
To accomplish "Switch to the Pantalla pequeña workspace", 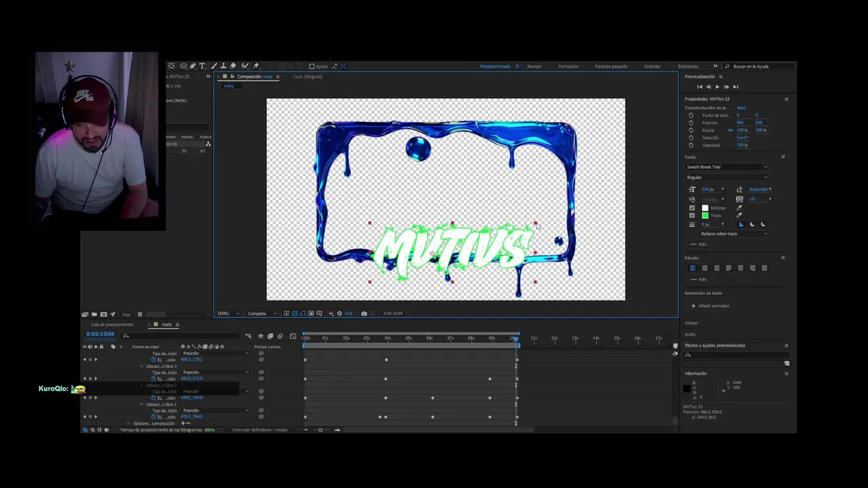I will click(x=611, y=66).
